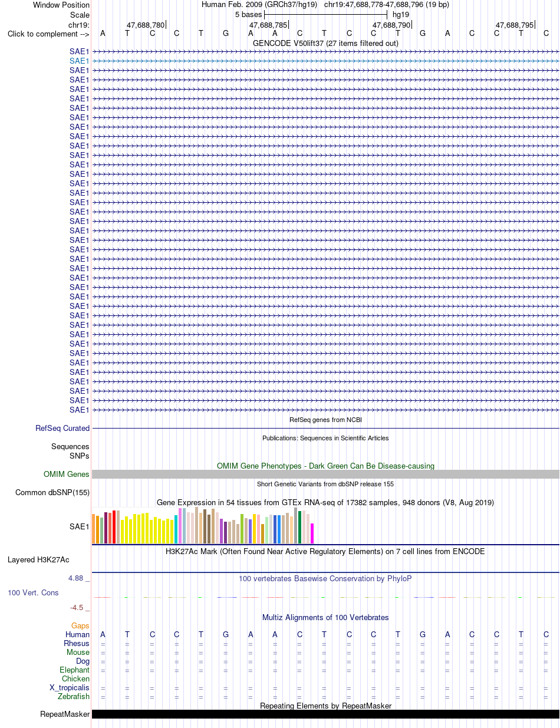Viewport: 560px width, 728px height.
Task: Open the RefSeq Curated track label
Action: 62,429
